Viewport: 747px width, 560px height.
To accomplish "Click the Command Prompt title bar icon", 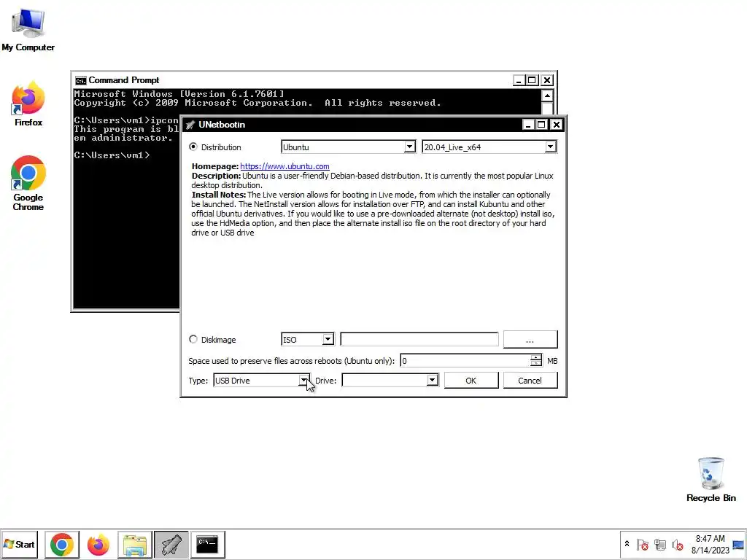I will pyautogui.click(x=80, y=80).
